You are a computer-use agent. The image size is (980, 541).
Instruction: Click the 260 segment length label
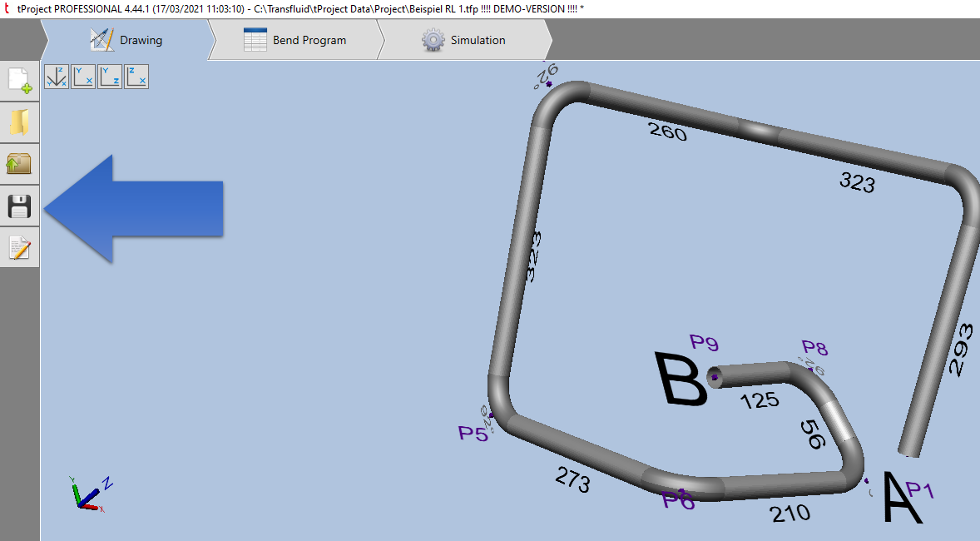click(x=667, y=131)
